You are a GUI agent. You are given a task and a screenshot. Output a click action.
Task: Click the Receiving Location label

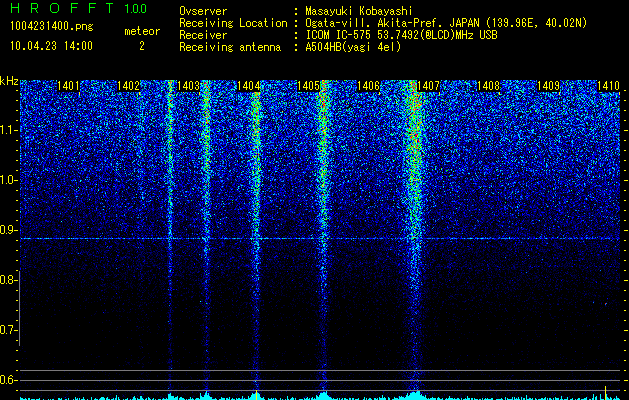point(233,24)
